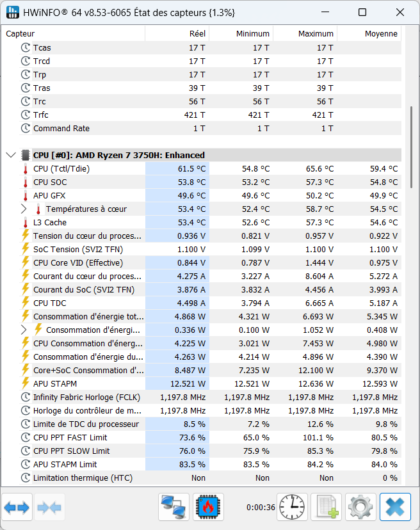Click the CPU flame stress icon

pos(208,507)
